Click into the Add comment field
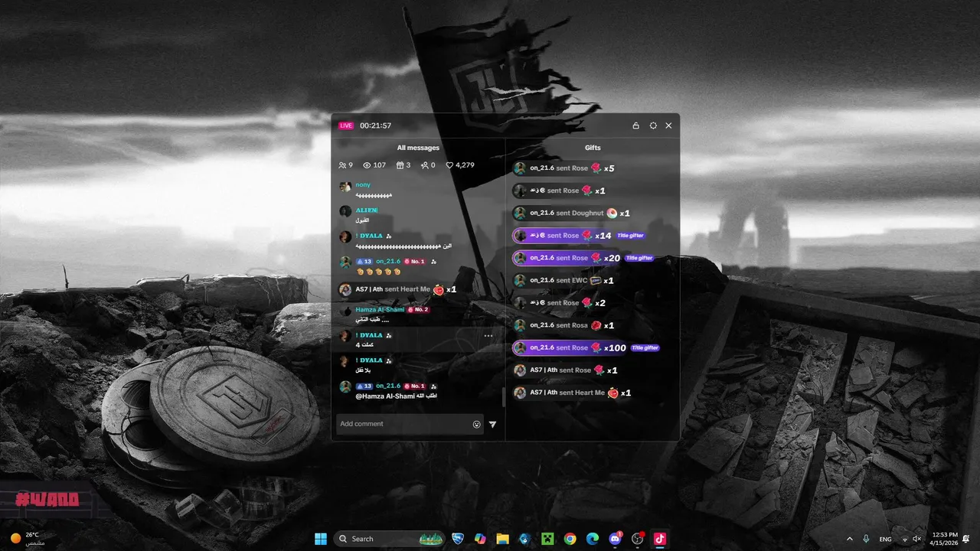 410,424
